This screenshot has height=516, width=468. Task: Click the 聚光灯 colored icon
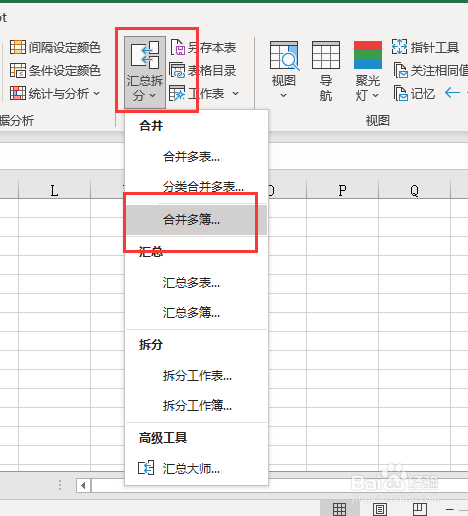(x=368, y=55)
